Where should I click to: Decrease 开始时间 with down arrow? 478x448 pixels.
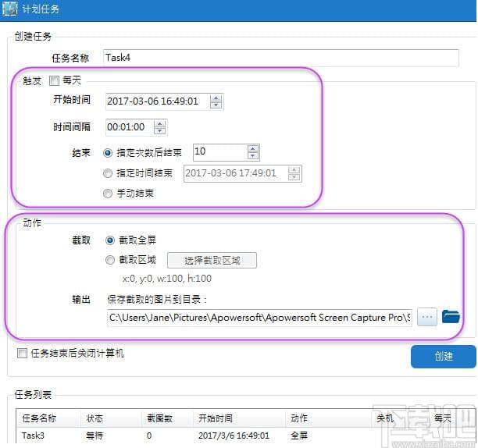pos(216,105)
